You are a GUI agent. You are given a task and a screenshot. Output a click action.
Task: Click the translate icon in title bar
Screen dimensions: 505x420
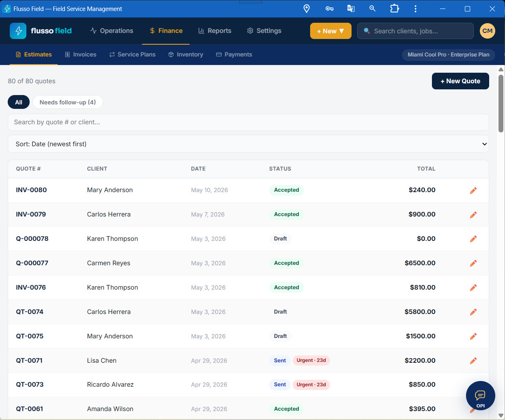[351, 9]
